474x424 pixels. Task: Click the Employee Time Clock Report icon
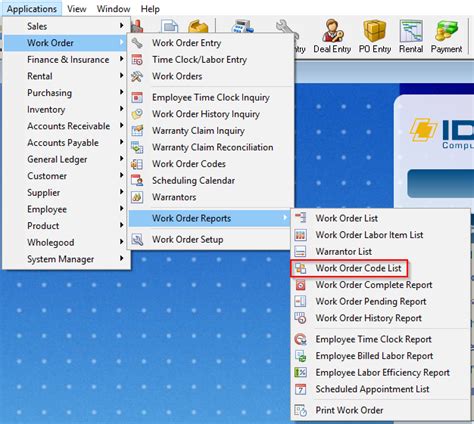pyautogui.click(x=301, y=339)
